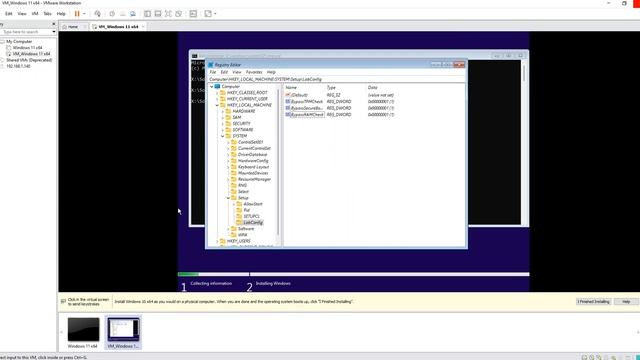Open the library search dropdown arrow
640x360 pixels.
(54, 32)
